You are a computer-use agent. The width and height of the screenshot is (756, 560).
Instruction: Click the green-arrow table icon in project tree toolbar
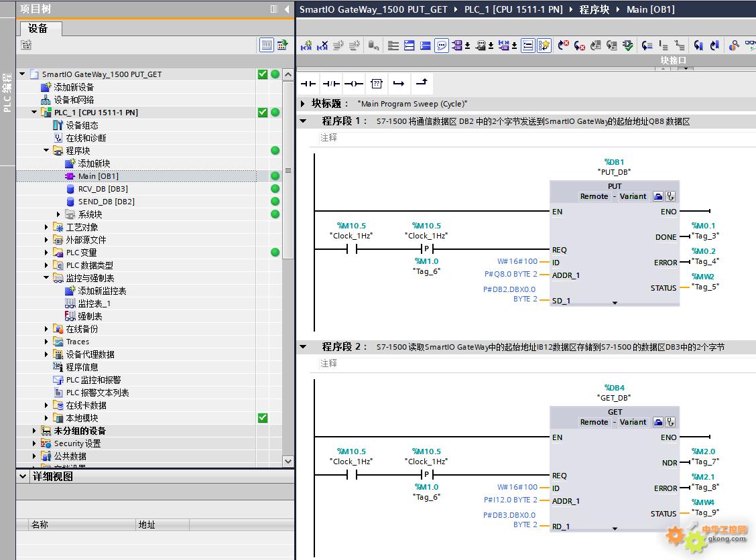tap(283, 45)
